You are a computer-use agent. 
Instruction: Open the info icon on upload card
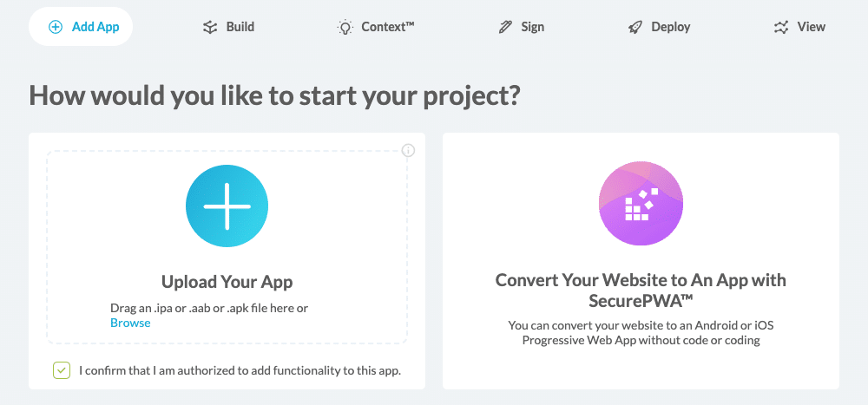[409, 151]
